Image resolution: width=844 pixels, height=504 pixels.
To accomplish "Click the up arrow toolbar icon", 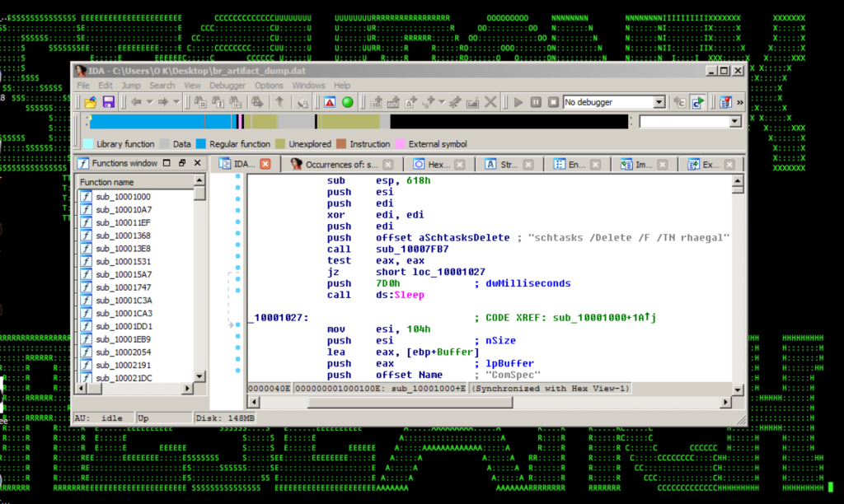I will 279,102.
